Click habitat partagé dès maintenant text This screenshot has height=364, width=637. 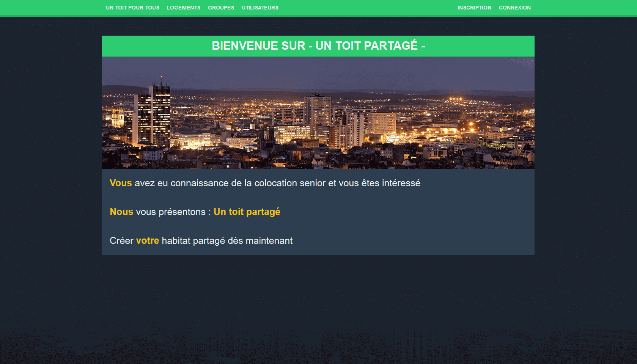(x=227, y=241)
